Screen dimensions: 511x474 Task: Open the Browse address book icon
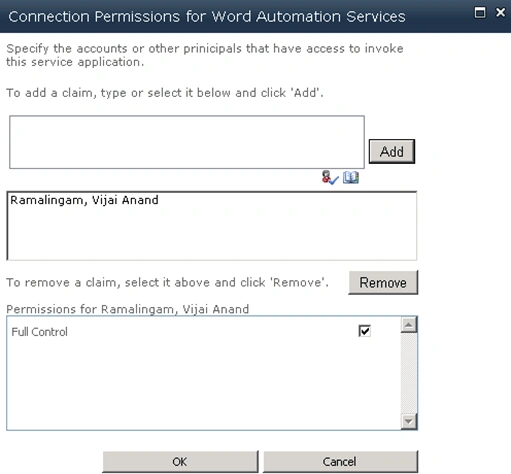[x=351, y=177]
